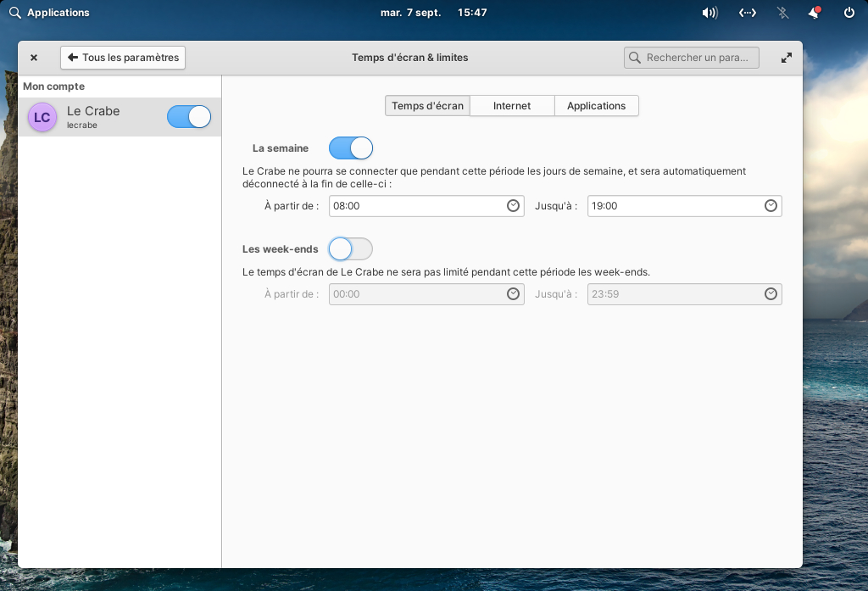The image size is (868, 591).
Task: Click the Les week-ends label
Action: [x=280, y=249]
